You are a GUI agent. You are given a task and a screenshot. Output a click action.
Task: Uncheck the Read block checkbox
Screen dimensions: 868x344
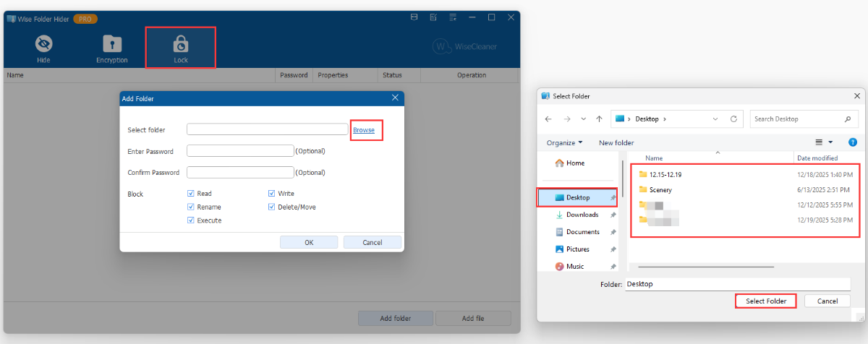[x=191, y=194]
